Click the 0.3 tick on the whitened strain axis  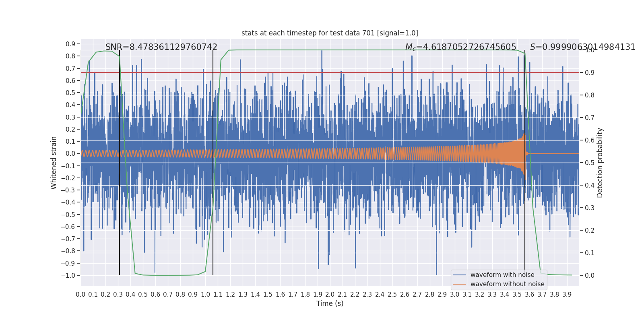pyautogui.click(x=70, y=117)
